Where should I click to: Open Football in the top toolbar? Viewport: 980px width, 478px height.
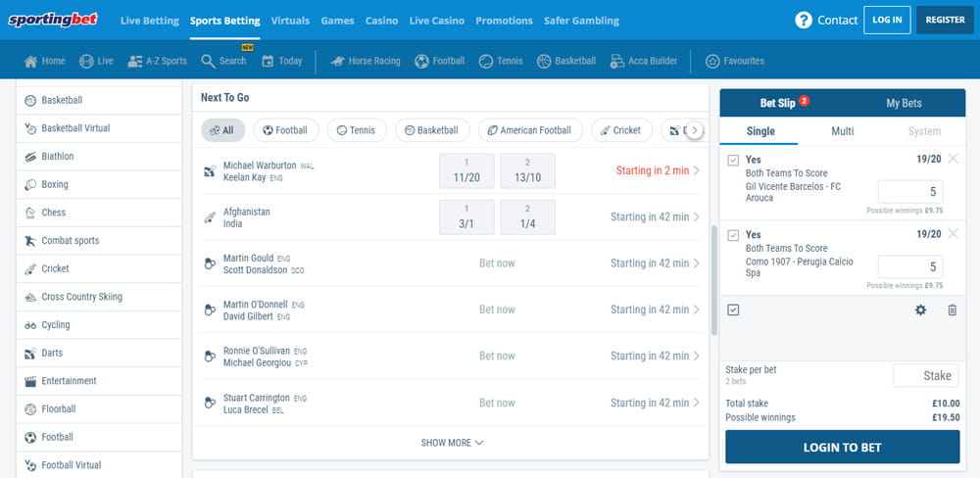point(440,61)
